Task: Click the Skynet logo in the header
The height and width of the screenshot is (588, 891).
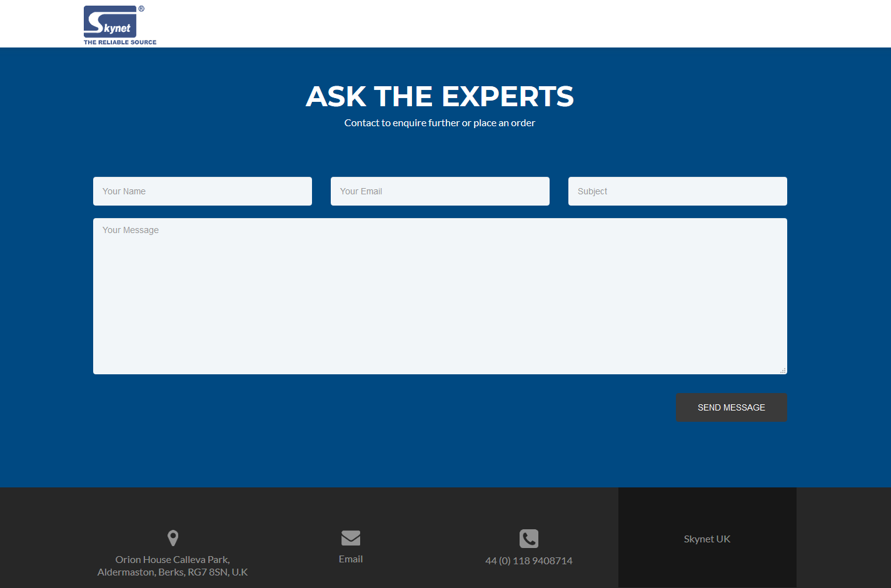Action: click(110, 22)
